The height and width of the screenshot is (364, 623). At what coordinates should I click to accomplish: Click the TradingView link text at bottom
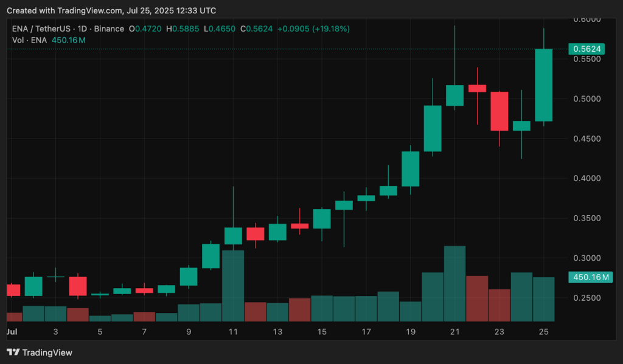[x=47, y=352]
